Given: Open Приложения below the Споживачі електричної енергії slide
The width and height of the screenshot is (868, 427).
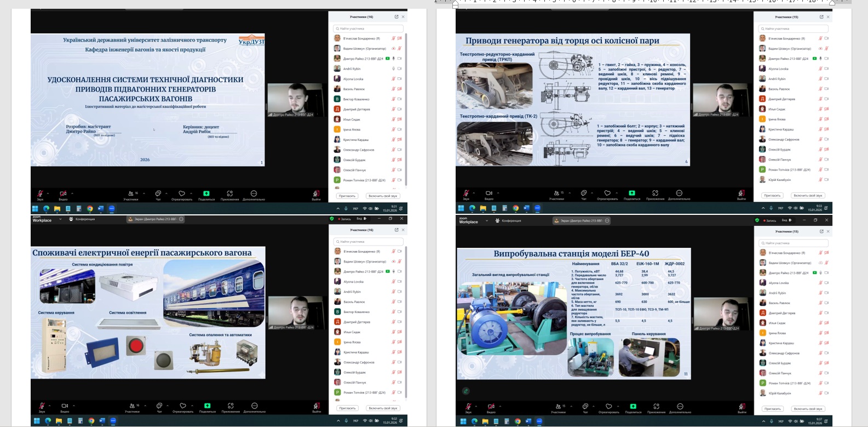Looking at the screenshot, I should pos(231,407).
